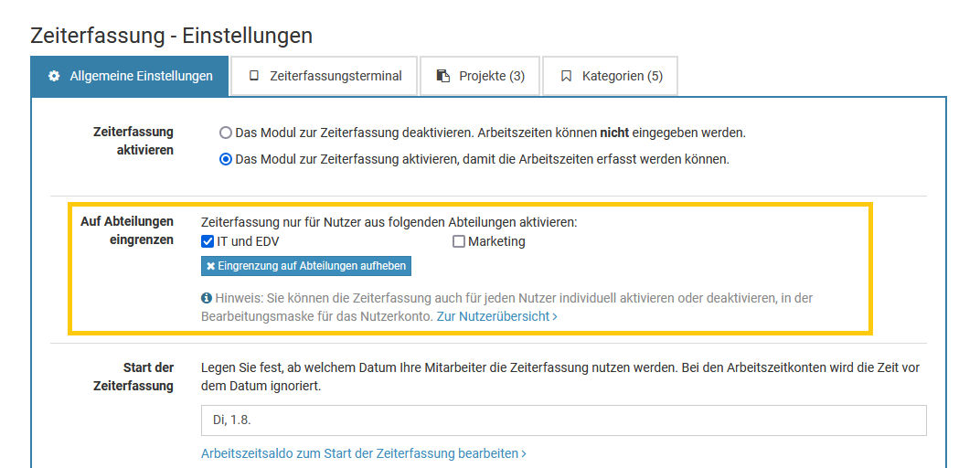Select the radio button to deactivate Zeiterfassung module
980x468 pixels.
226,133
